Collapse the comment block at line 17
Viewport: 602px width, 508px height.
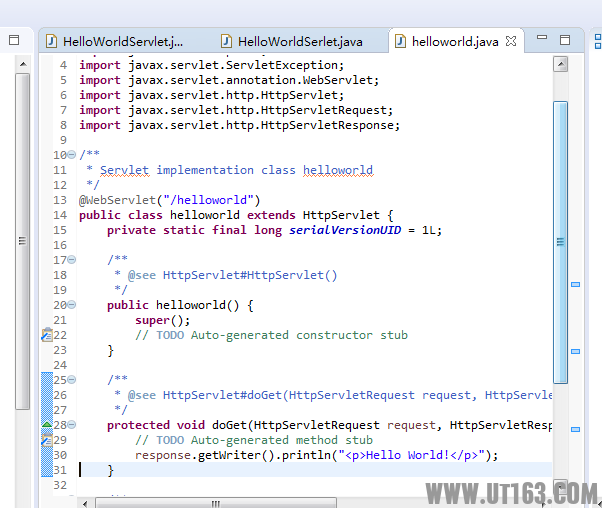pos(71,260)
